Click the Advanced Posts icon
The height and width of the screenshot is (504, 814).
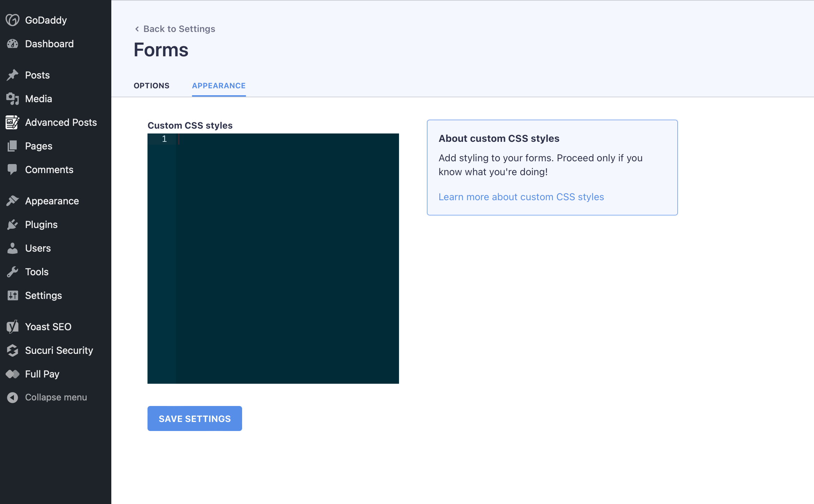coord(13,122)
